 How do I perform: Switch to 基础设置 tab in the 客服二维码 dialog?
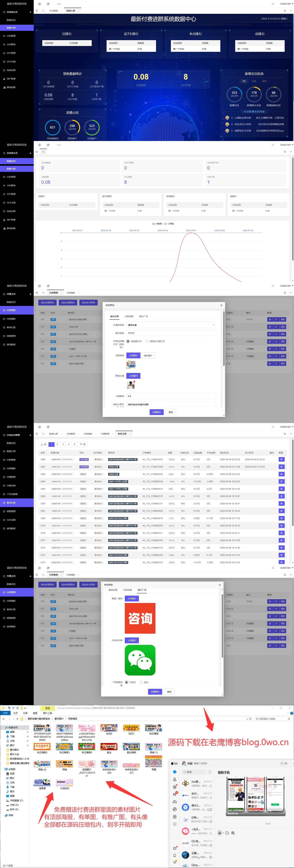pyautogui.click(x=113, y=590)
